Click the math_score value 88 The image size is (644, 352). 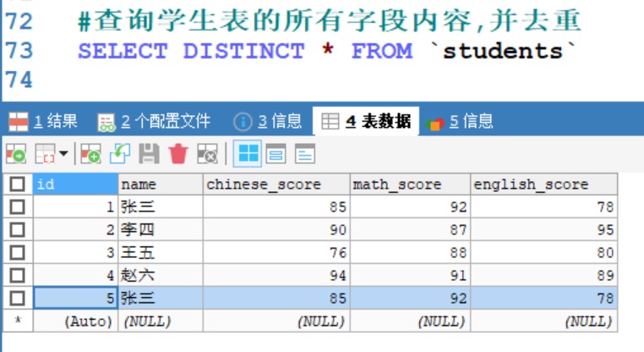click(x=410, y=252)
